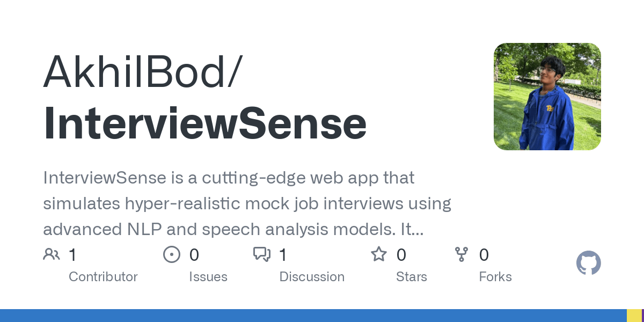Viewport: 644px width, 322px height.
Task: Select the Discussion label
Action: [x=312, y=277]
